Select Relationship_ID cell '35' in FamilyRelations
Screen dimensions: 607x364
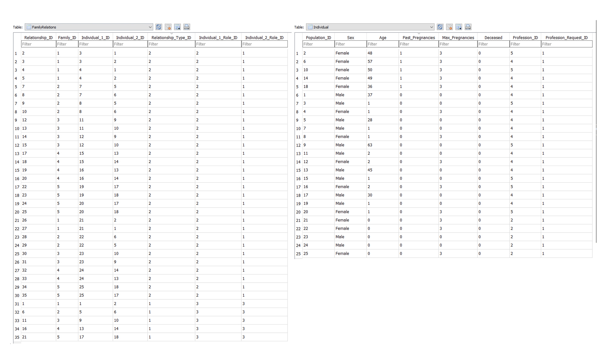(39, 295)
